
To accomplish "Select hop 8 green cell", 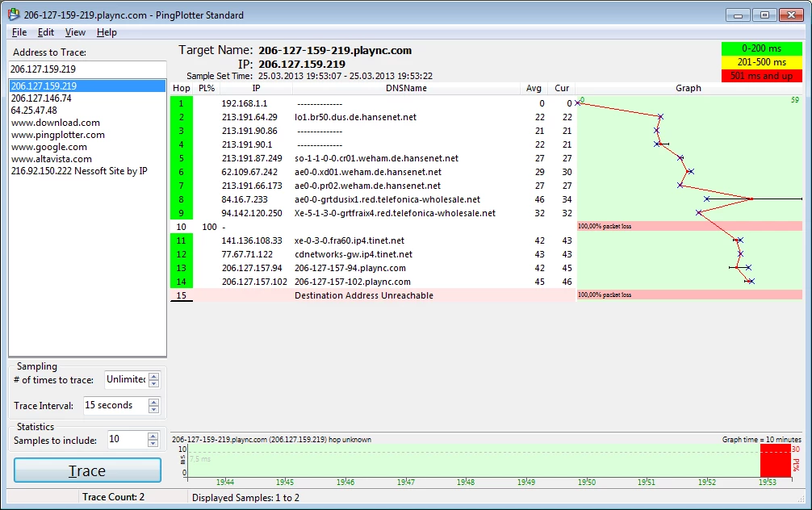I will 182,199.
